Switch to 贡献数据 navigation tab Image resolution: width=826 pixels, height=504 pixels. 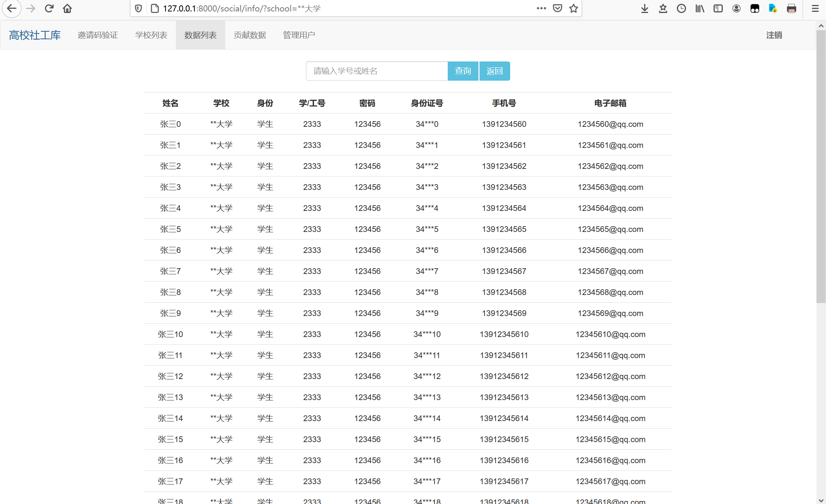tap(250, 35)
